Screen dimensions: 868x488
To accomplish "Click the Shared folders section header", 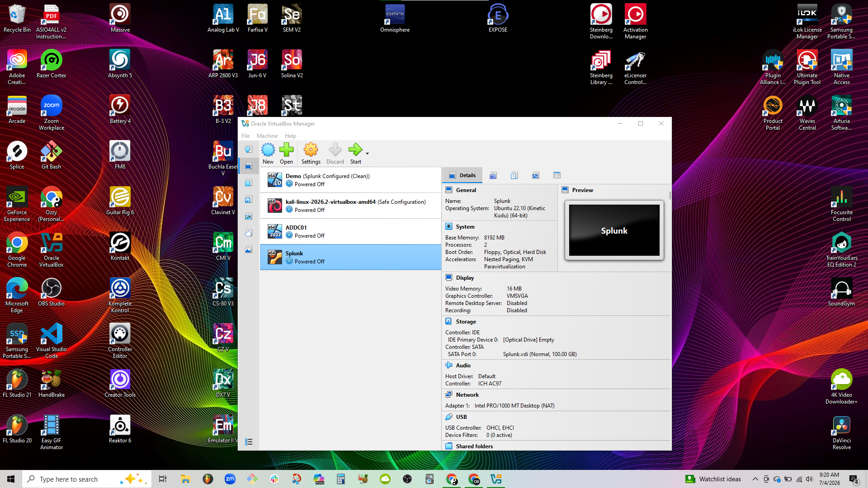I will (474, 446).
